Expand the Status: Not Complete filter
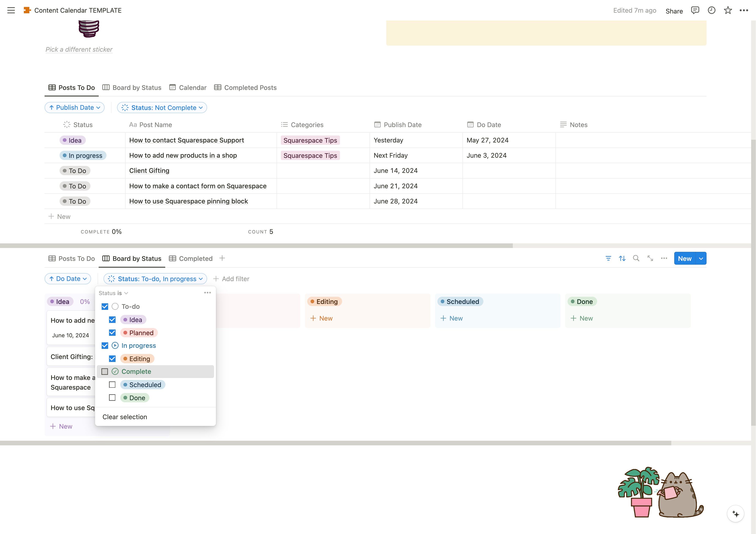The image size is (756, 534). [162, 108]
